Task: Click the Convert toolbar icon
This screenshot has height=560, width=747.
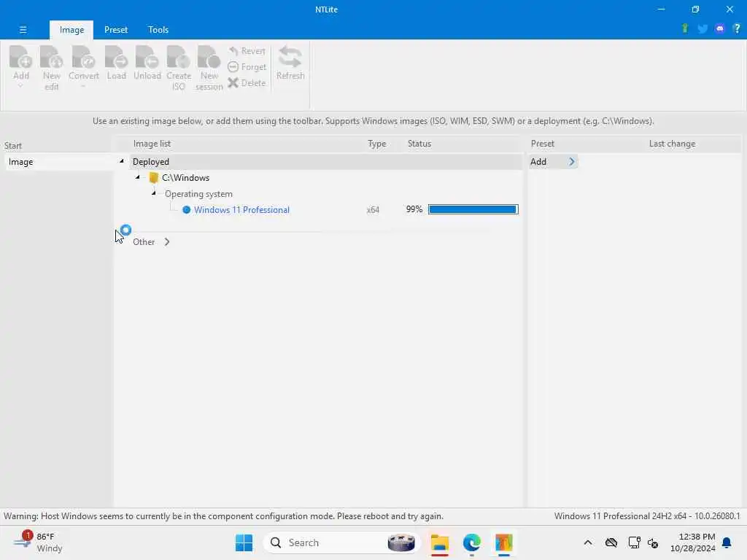Action: [83, 57]
